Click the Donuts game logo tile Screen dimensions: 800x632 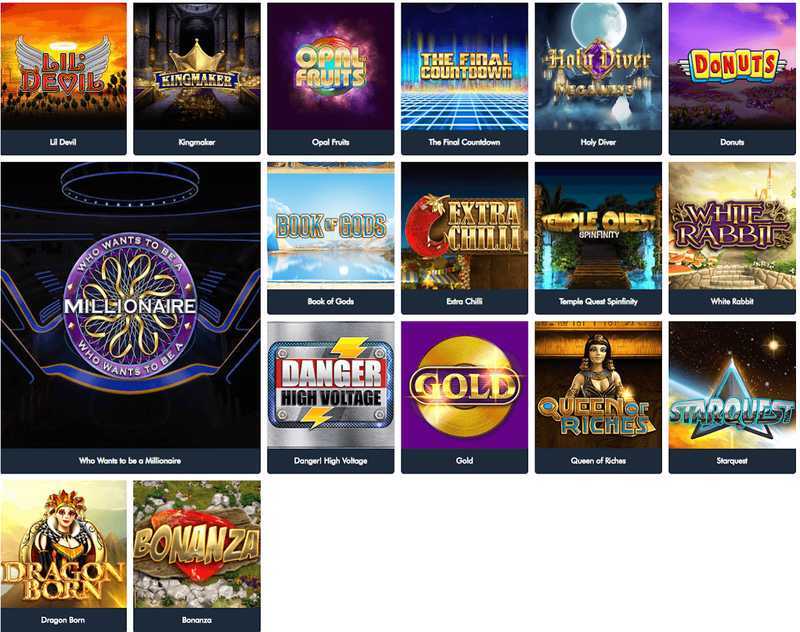point(732,66)
